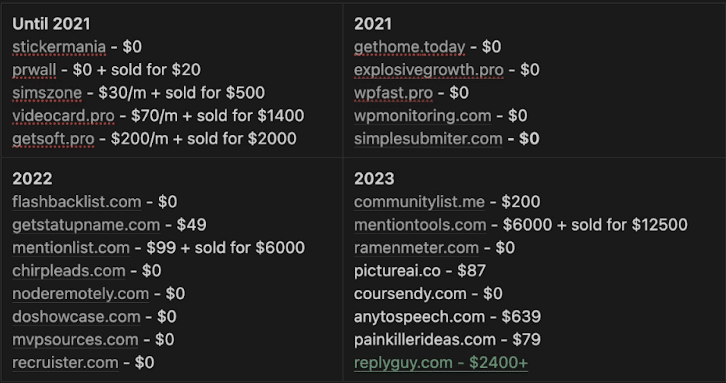726x383 pixels.
Task: Open mentiontools.com link
Action: tap(420, 225)
